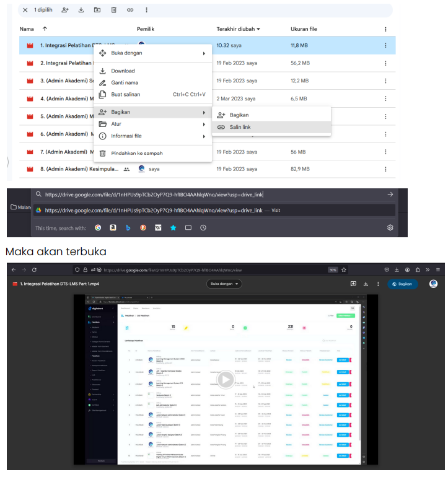The height and width of the screenshot is (477, 448).
Task: Search with Google icon in search shortcuts
Action: click(98, 228)
